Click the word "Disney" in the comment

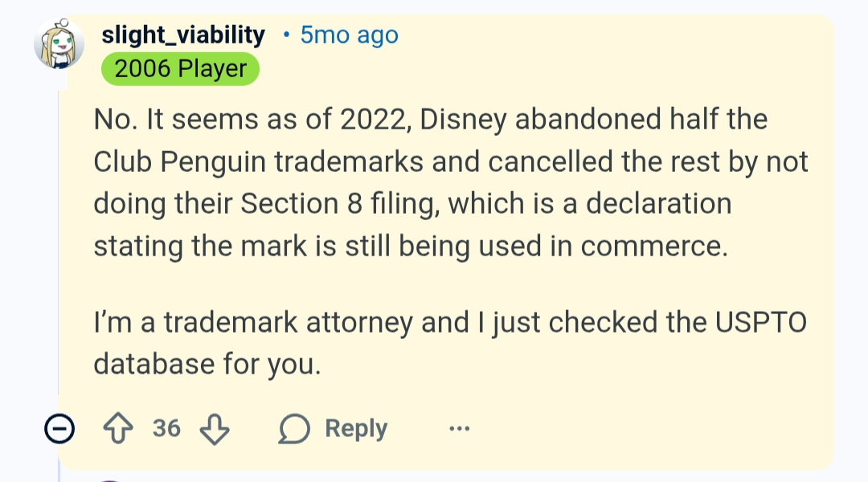(x=464, y=120)
